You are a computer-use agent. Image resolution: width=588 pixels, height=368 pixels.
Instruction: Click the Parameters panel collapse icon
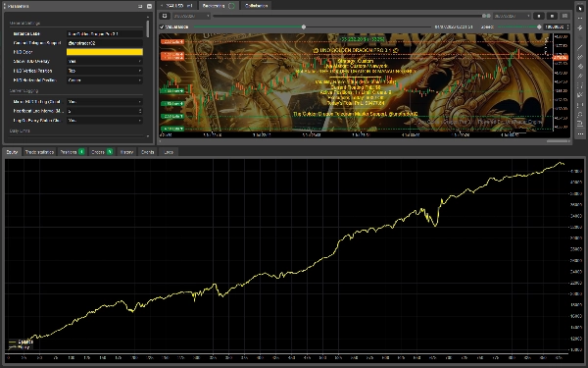tap(149, 6)
